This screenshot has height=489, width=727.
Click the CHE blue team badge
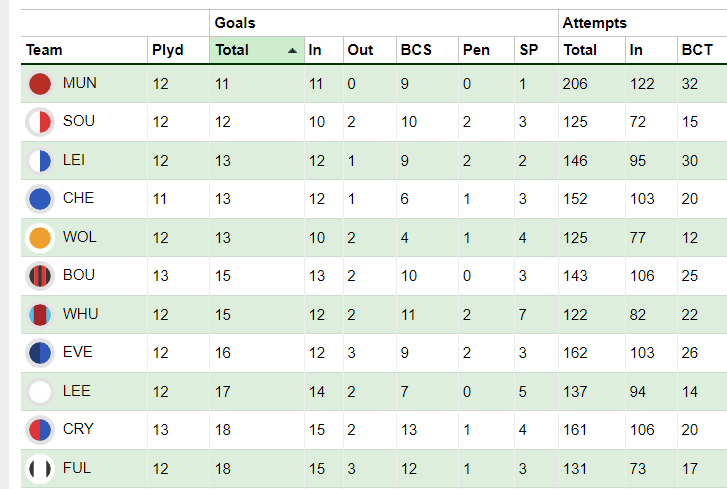[40, 199]
